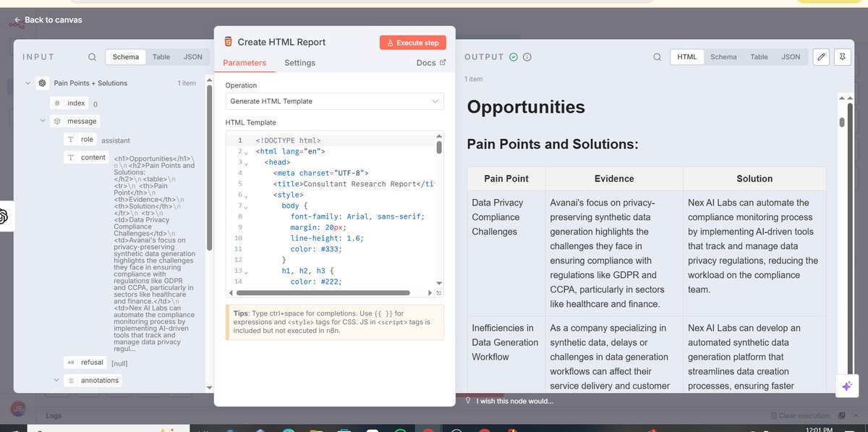Click the code editor vertical scrollbar
This screenshot has height=432, width=868.
click(438, 148)
